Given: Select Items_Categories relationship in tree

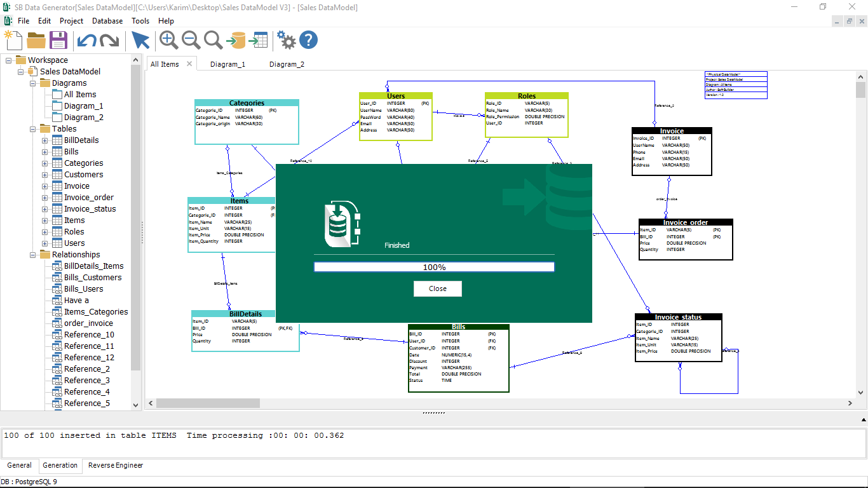Looking at the screenshot, I should 96,312.
